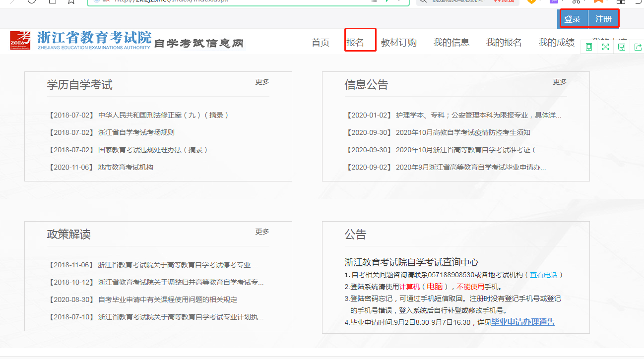
Task: Click the green share floating icon
Action: 638,47
